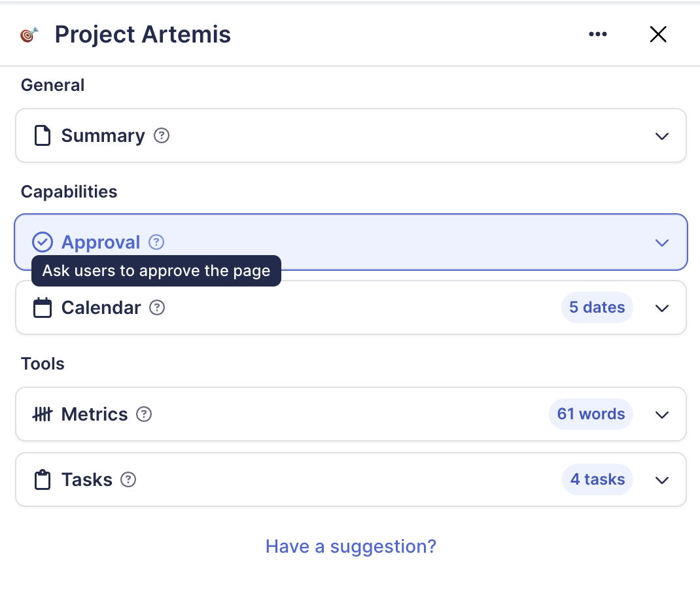Expand the Calendar section

coord(662,307)
